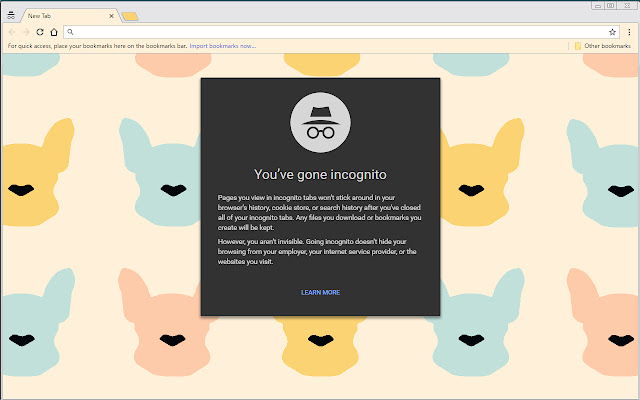This screenshot has width=640, height=400.
Task: Go back using the Back arrow
Action: [x=11, y=32]
